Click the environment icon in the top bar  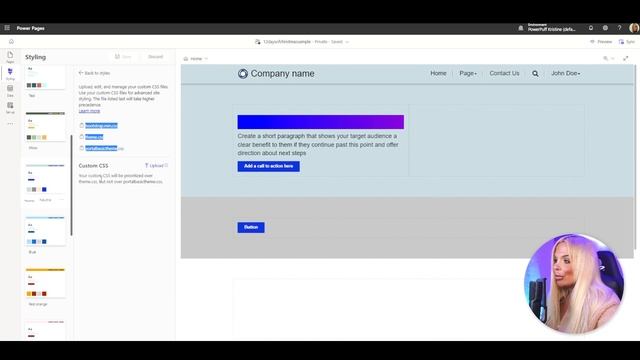click(x=521, y=28)
